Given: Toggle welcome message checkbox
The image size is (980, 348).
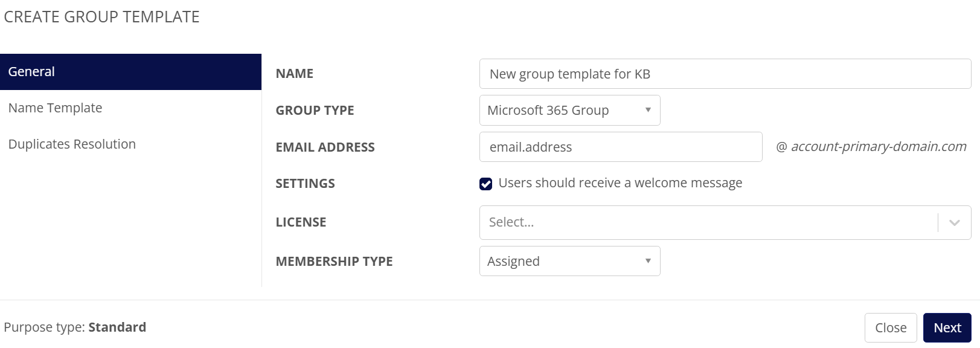Looking at the screenshot, I should point(486,184).
